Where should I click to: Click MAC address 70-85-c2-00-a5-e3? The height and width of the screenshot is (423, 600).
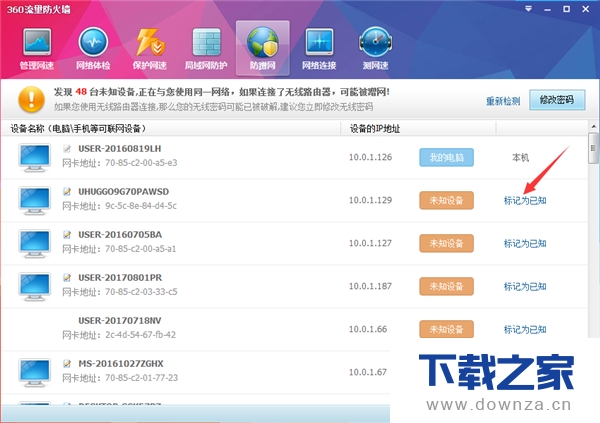tap(141, 163)
